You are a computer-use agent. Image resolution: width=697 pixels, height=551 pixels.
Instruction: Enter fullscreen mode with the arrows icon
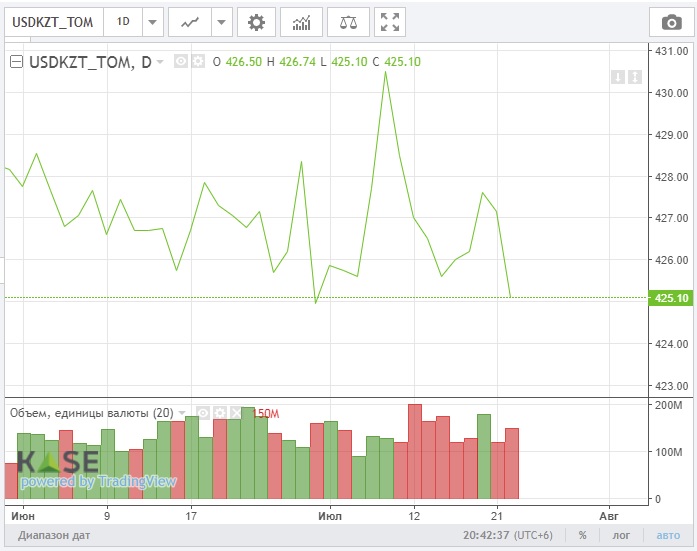(x=390, y=22)
